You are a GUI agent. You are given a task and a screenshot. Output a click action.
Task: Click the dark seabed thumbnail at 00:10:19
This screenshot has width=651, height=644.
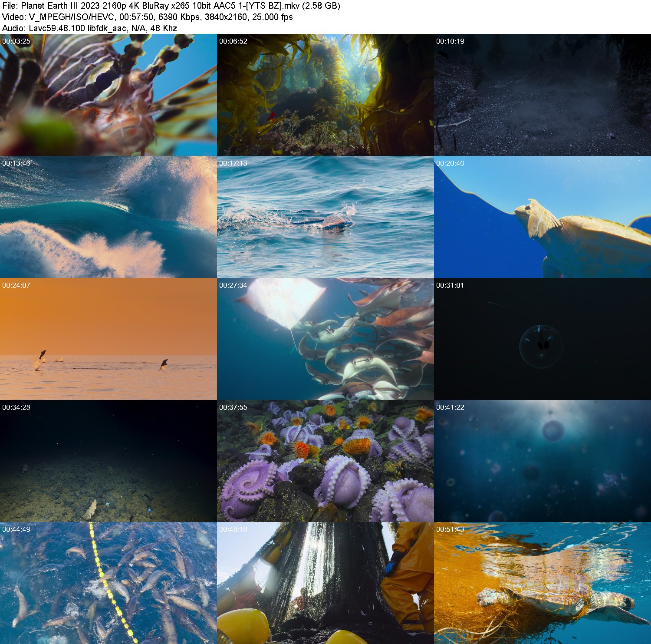click(x=542, y=95)
